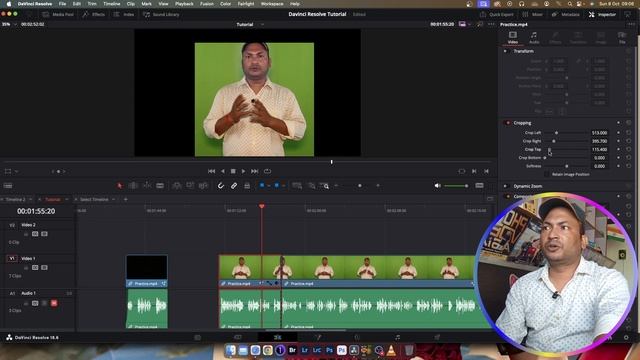Screen dimensions: 640x360
Task: Click the Overwrite Clip icon
Action: tap(190, 186)
